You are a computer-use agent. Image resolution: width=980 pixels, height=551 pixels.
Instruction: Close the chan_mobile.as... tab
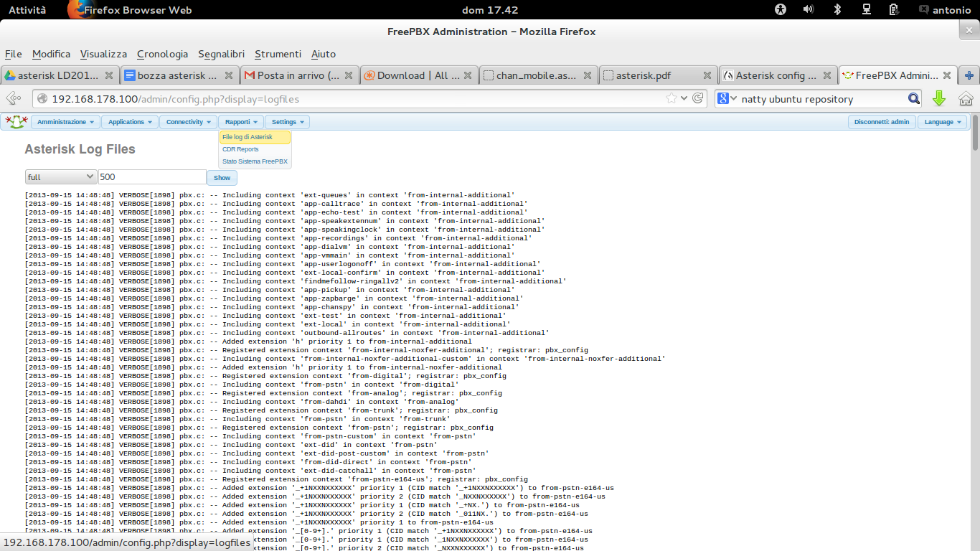tap(588, 75)
